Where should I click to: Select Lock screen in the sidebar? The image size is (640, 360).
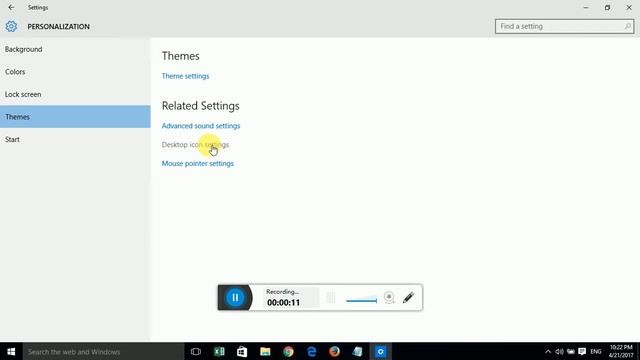[75, 94]
